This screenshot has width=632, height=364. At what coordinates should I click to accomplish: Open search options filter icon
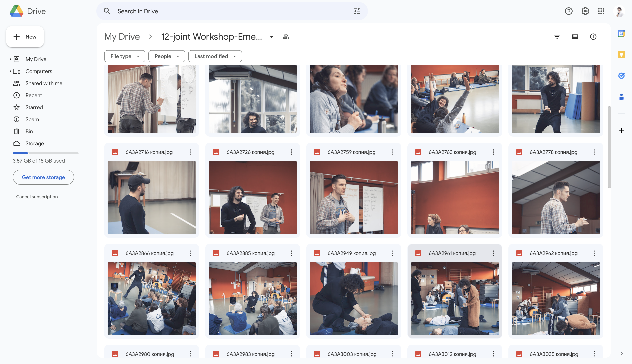[357, 11]
